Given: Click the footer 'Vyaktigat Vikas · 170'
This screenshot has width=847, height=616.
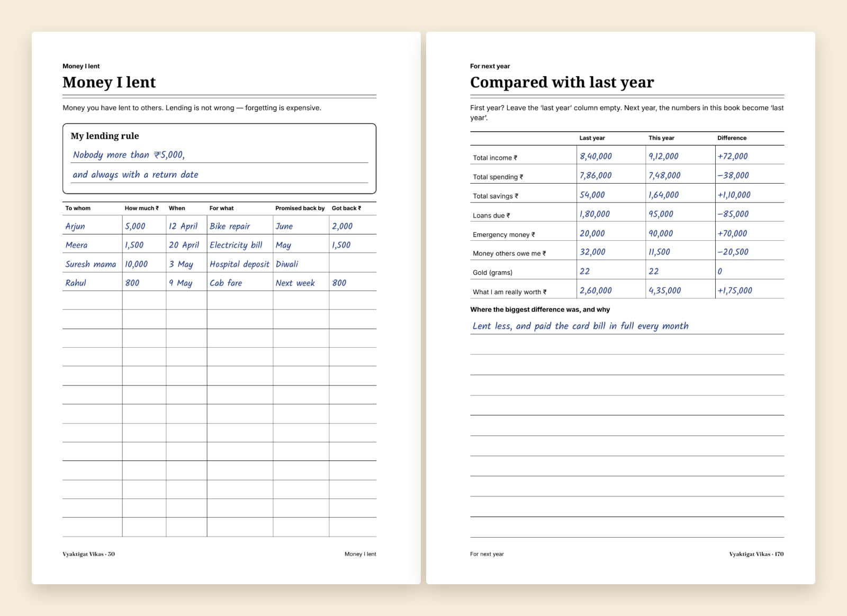Looking at the screenshot, I should tap(756, 554).
